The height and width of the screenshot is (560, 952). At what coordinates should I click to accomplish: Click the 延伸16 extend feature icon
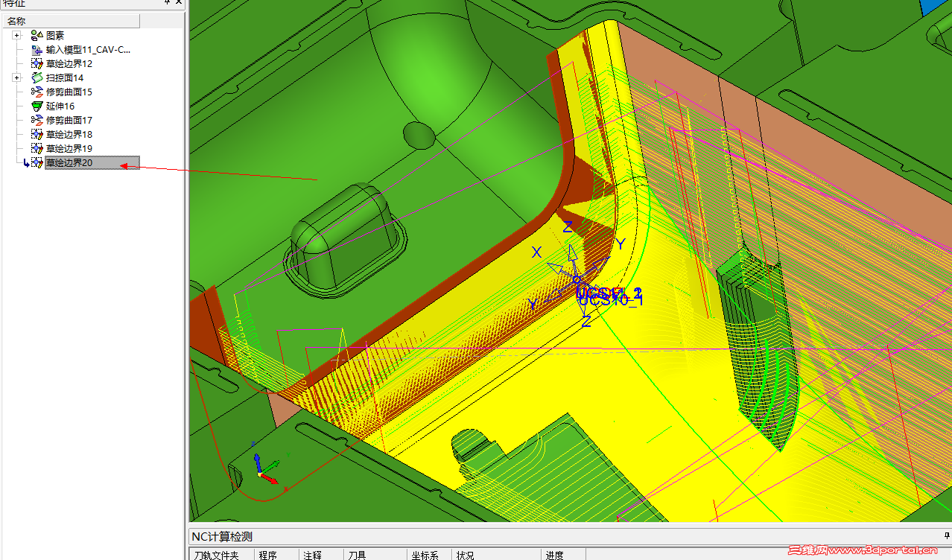(37, 106)
